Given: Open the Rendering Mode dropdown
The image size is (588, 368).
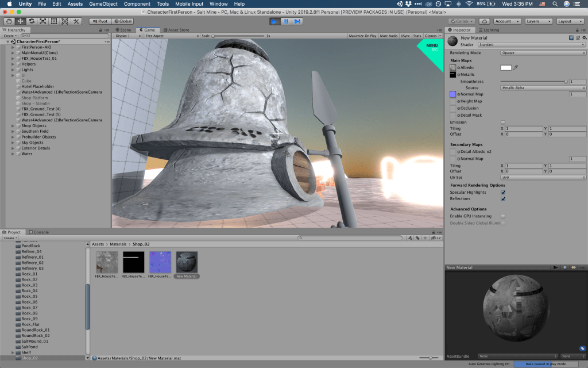Looking at the screenshot, I should tap(543, 53).
